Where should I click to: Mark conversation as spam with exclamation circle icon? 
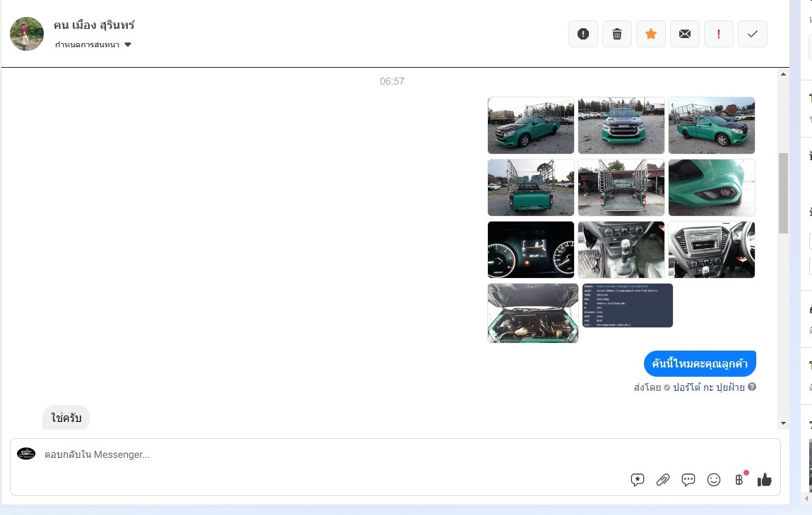point(583,34)
